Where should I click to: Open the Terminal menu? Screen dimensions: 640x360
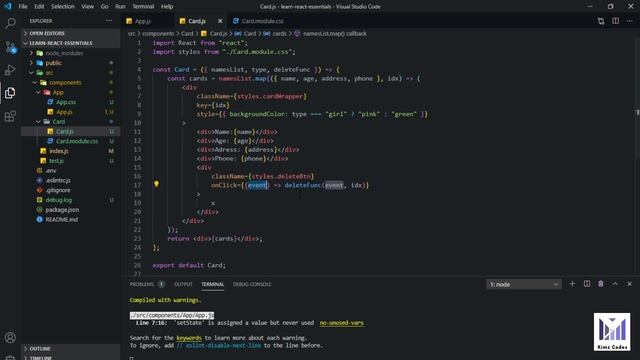pos(143,7)
